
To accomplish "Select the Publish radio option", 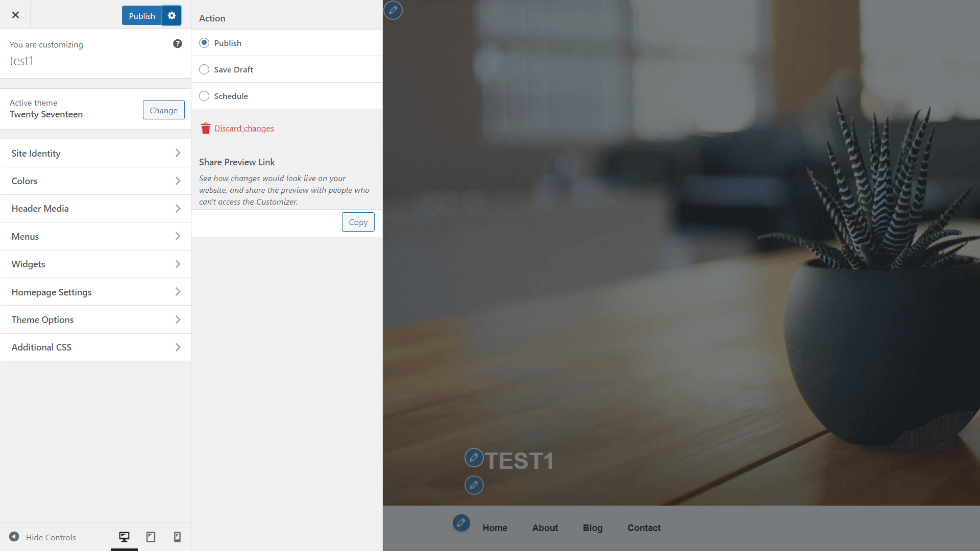I will click(x=204, y=43).
